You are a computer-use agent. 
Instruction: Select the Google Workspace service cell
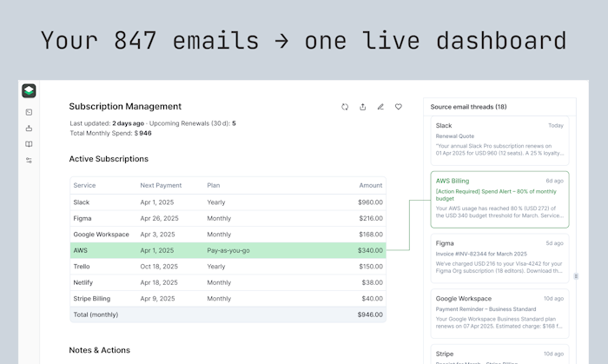pyautogui.click(x=101, y=235)
